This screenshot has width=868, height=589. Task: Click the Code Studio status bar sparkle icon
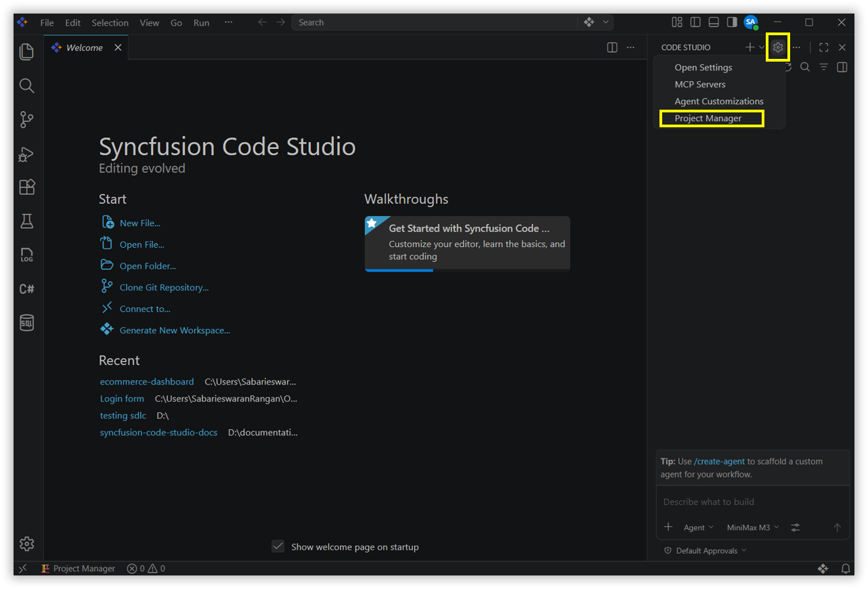click(x=823, y=569)
